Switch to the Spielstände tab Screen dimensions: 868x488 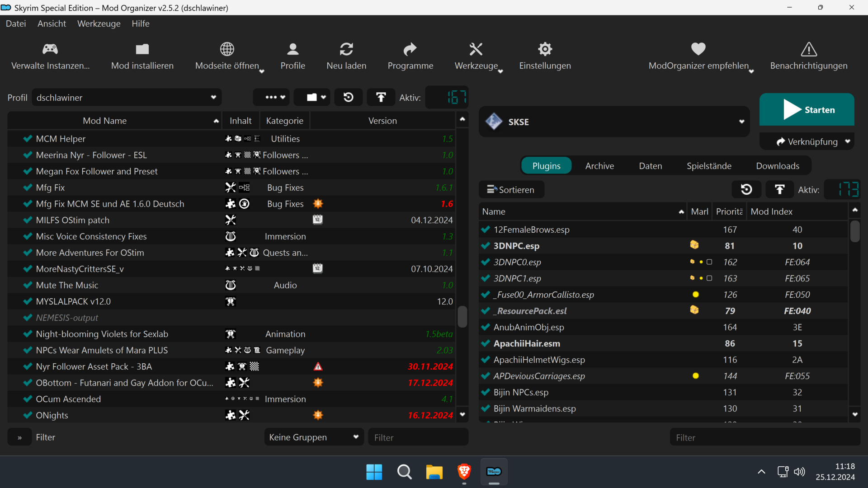click(x=709, y=166)
